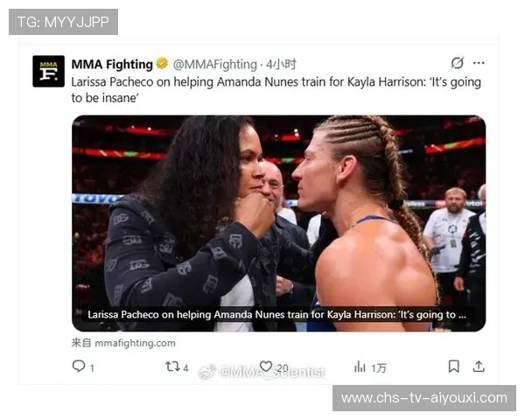The height and width of the screenshot is (420, 525).
Task: View tweet analytics bar chart icon
Action: tap(360, 367)
